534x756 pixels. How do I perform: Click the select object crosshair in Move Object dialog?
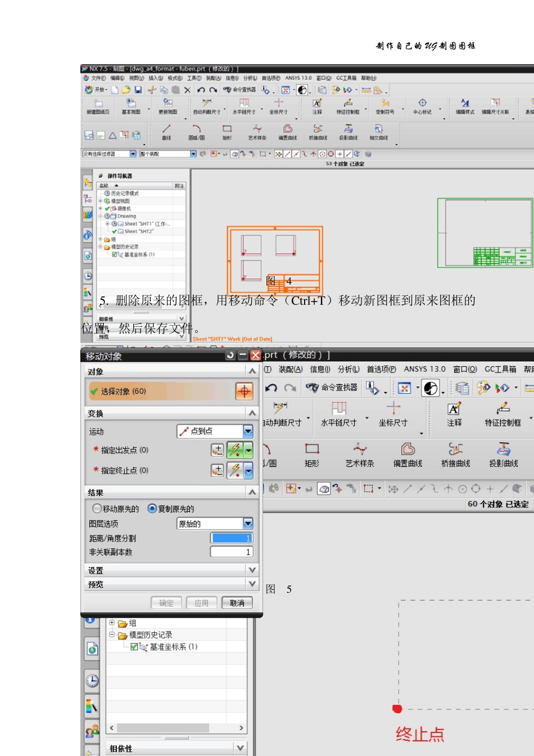(x=244, y=391)
